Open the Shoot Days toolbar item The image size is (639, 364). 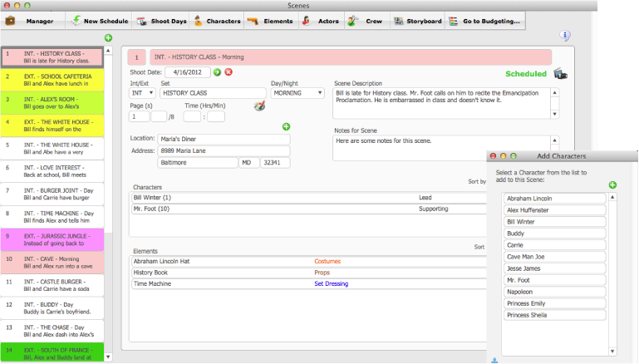pyautogui.click(x=162, y=20)
